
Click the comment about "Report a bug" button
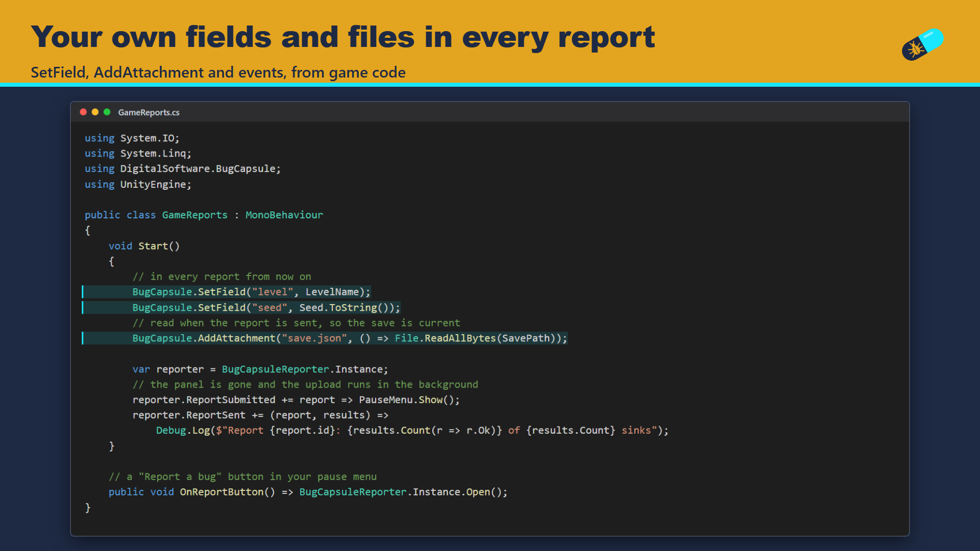(x=242, y=477)
